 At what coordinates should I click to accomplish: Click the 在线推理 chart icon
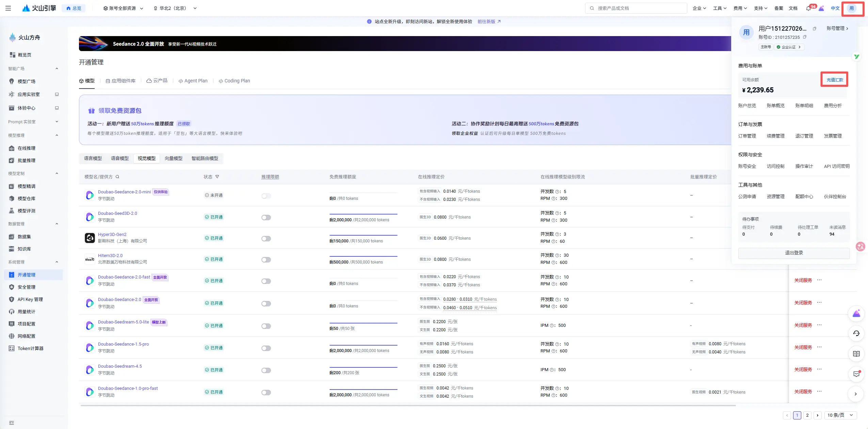12,148
